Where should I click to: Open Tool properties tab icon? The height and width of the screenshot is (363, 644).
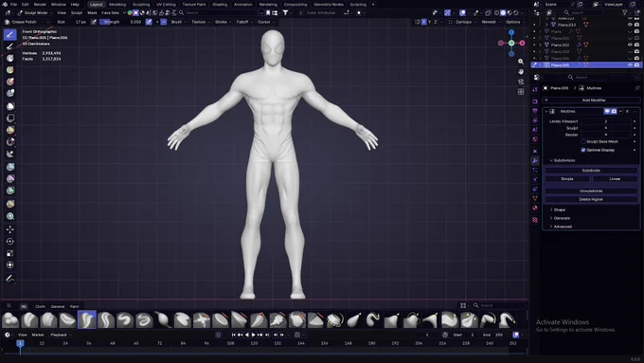point(535,90)
